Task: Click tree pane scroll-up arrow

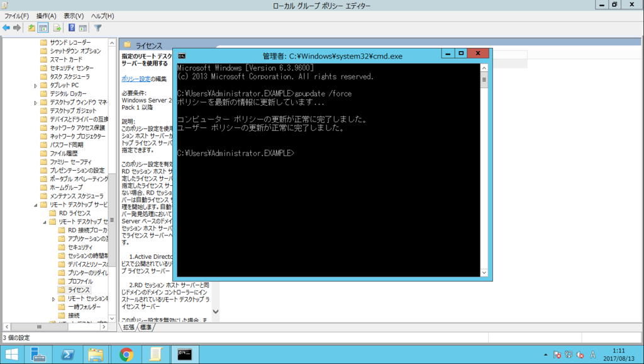Action: coord(112,43)
